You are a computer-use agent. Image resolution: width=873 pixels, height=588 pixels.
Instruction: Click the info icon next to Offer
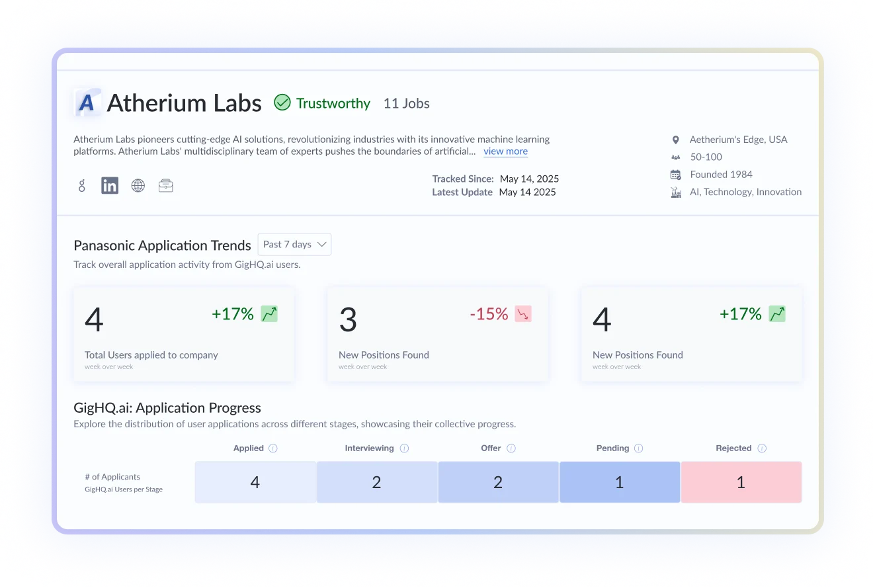(511, 448)
